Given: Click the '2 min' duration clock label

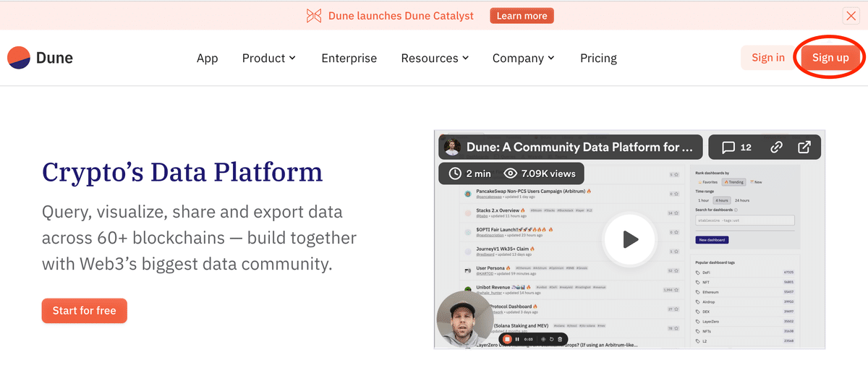Looking at the screenshot, I should pyautogui.click(x=470, y=174).
